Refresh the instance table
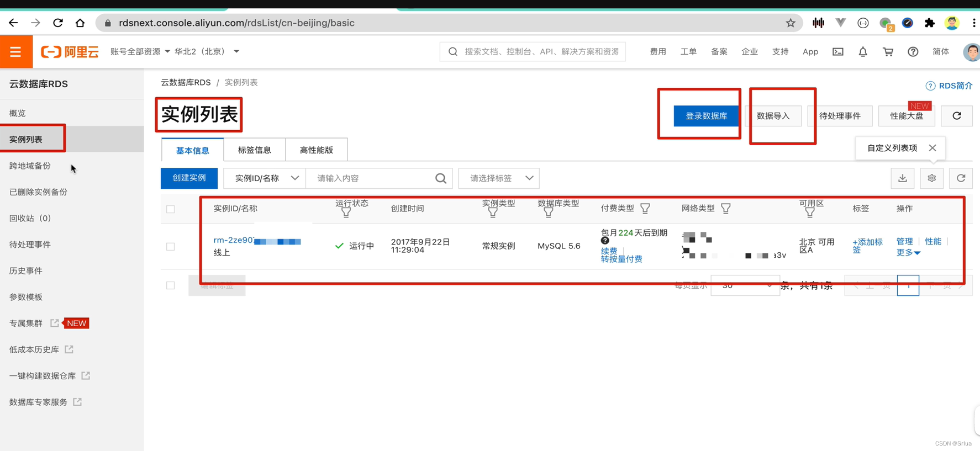980x451 pixels. coord(961,178)
